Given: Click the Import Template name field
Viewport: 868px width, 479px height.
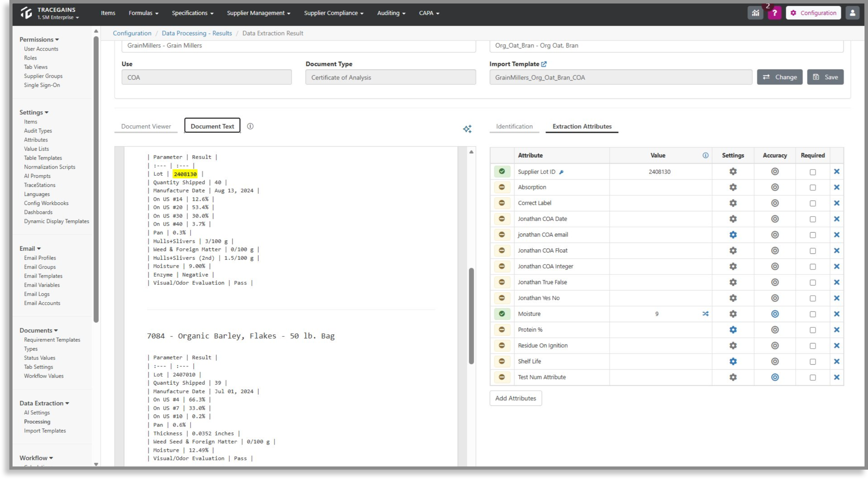Looking at the screenshot, I should (x=621, y=77).
